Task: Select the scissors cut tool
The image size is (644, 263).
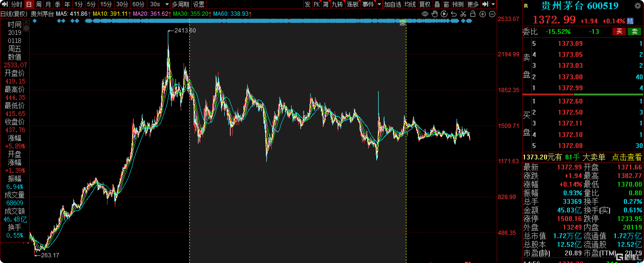Action: [463, 14]
